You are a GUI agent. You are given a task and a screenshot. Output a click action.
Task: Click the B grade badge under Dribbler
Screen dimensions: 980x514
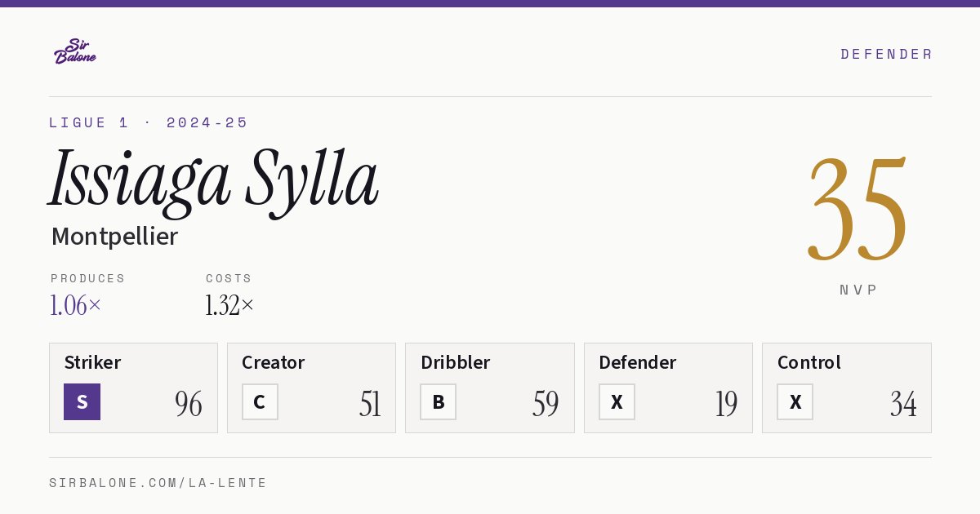438,401
